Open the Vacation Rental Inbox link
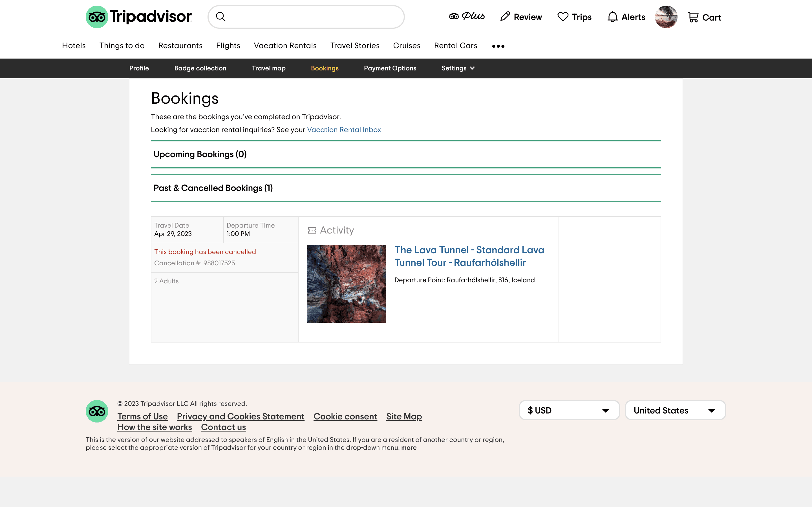This screenshot has width=812, height=507. [x=344, y=130]
